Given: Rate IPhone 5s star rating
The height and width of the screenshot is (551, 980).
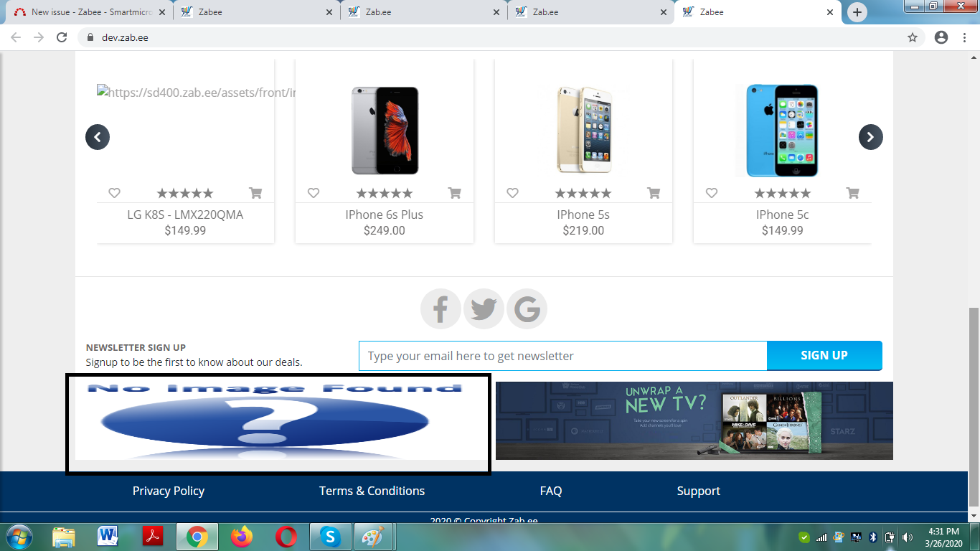Looking at the screenshot, I should [583, 193].
